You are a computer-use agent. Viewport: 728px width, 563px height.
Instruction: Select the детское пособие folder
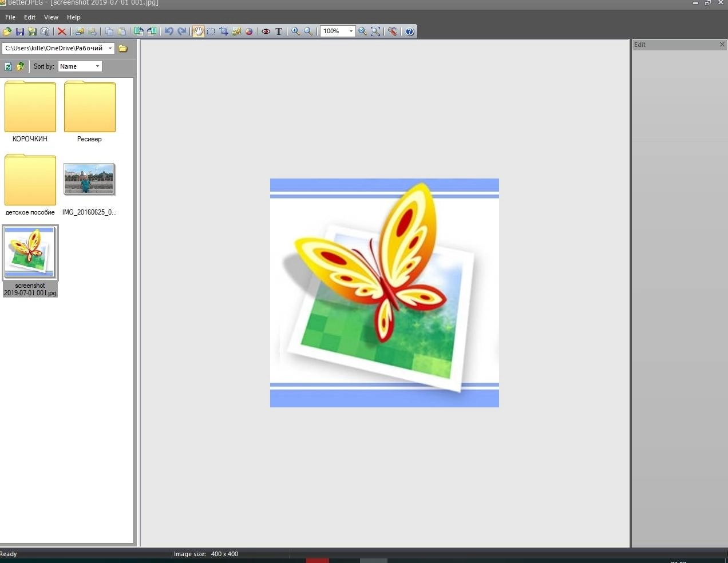pyautogui.click(x=30, y=185)
